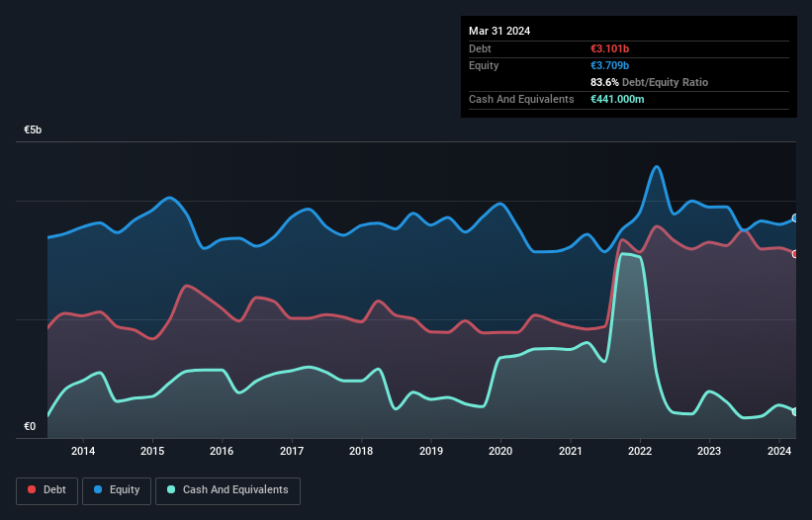Click the 83.6% Debt/Equity Ratio text
The width and height of the screenshot is (812, 520).
(x=649, y=82)
